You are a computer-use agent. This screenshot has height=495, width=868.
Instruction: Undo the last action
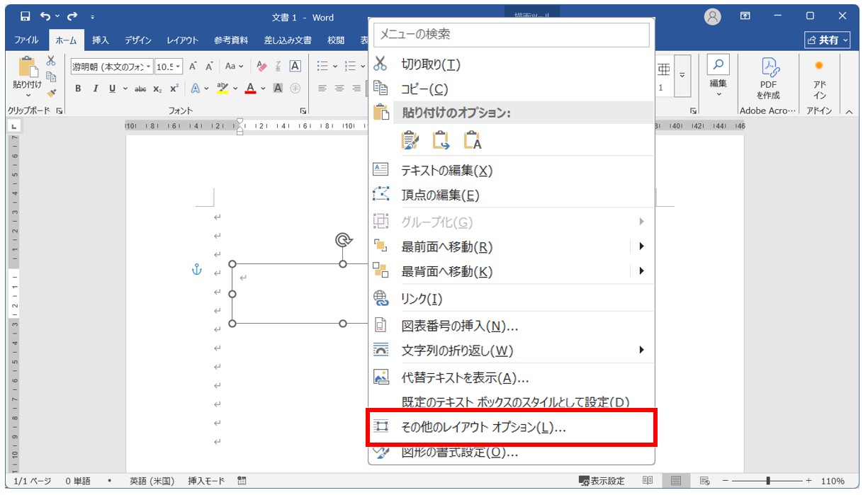pos(46,16)
